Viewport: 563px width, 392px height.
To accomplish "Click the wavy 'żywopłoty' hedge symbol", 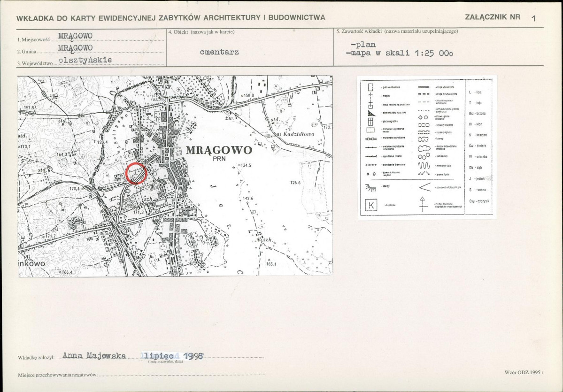I will (424, 166).
